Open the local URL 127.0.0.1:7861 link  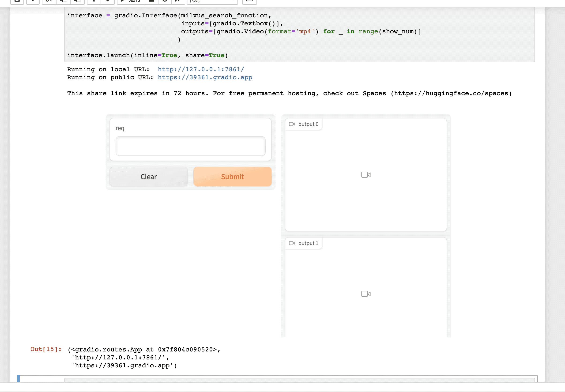tap(201, 69)
